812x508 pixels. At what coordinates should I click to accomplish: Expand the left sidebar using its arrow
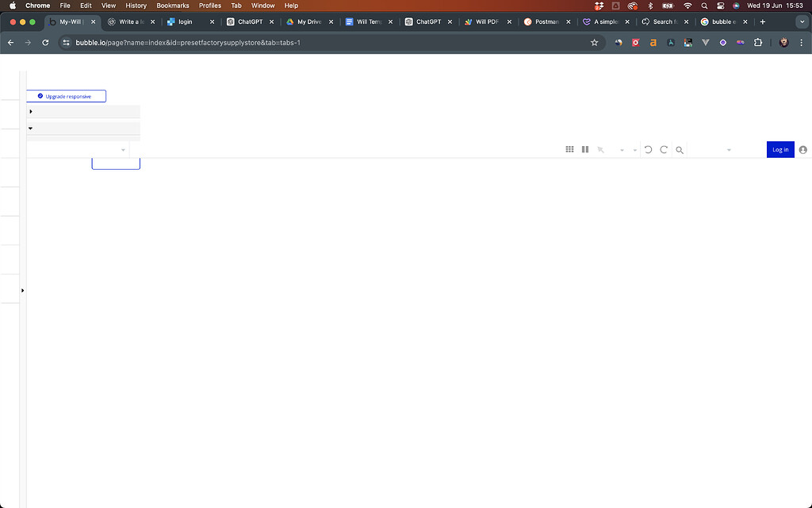coord(22,290)
